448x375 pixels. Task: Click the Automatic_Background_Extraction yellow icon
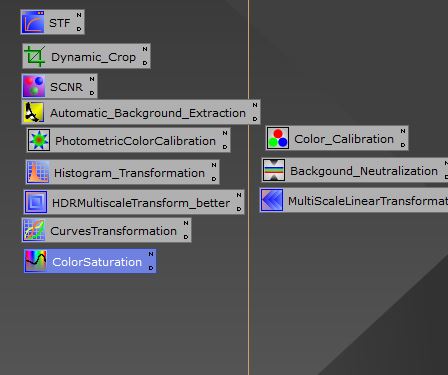[x=33, y=113]
